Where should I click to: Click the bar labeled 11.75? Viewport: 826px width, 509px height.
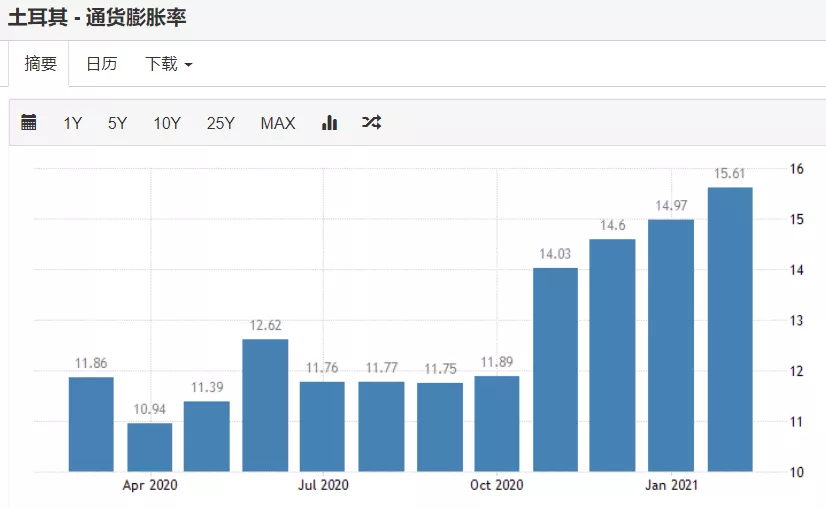click(x=440, y=427)
